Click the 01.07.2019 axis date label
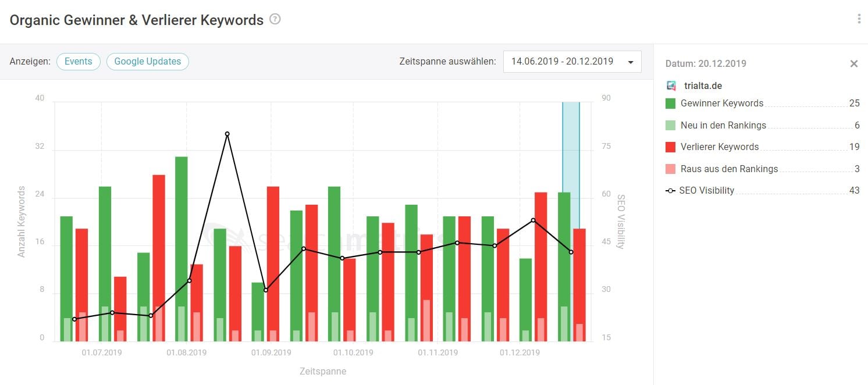The image size is (868, 385). coord(102,352)
